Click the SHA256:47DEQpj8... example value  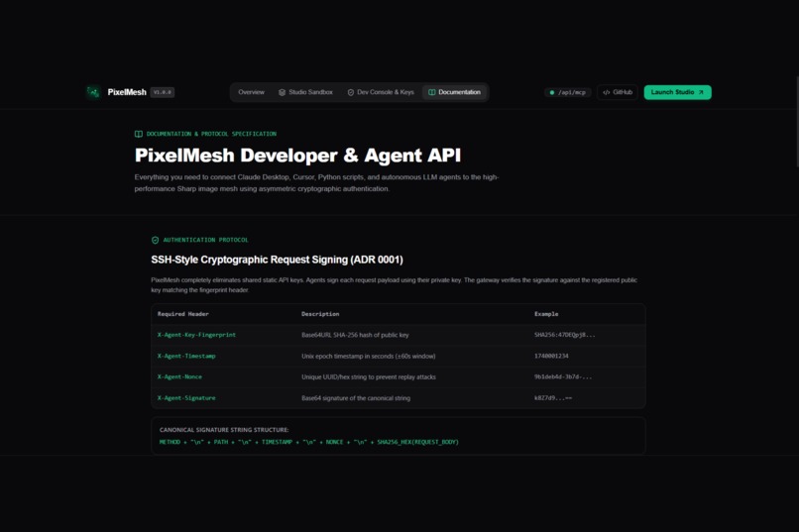pyautogui.click(x=565, y=335)
